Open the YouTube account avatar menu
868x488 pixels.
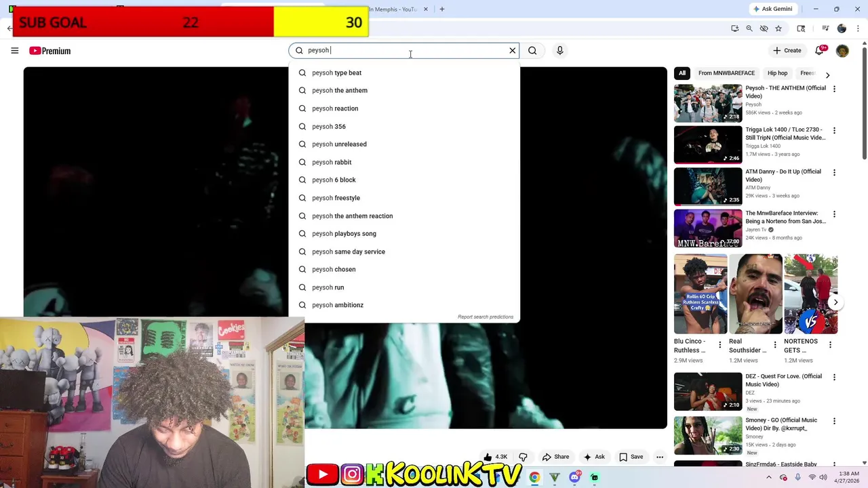pos(842,51)
